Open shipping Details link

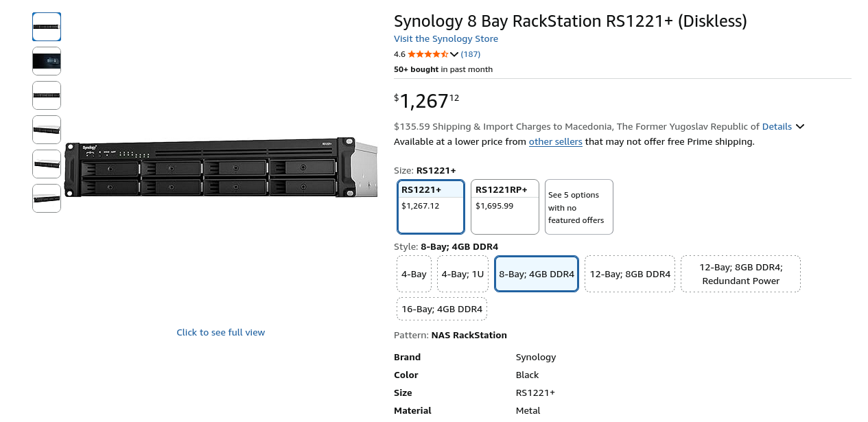pos(777,126)
